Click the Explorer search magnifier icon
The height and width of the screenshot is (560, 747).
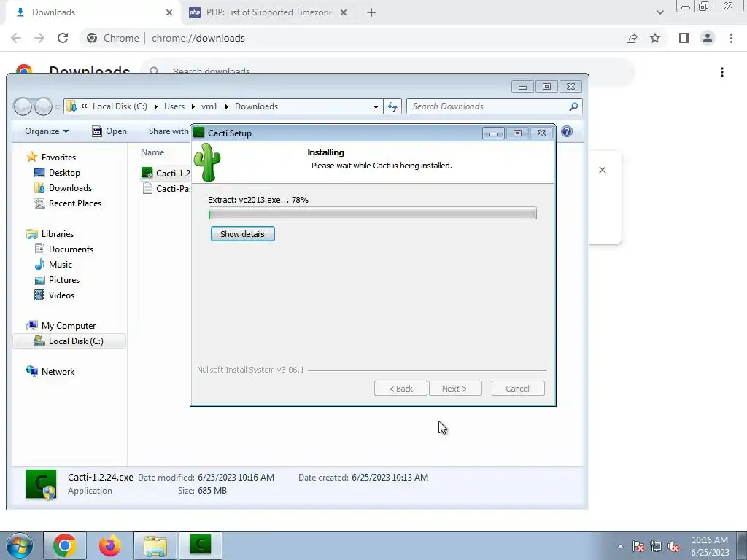573,106
